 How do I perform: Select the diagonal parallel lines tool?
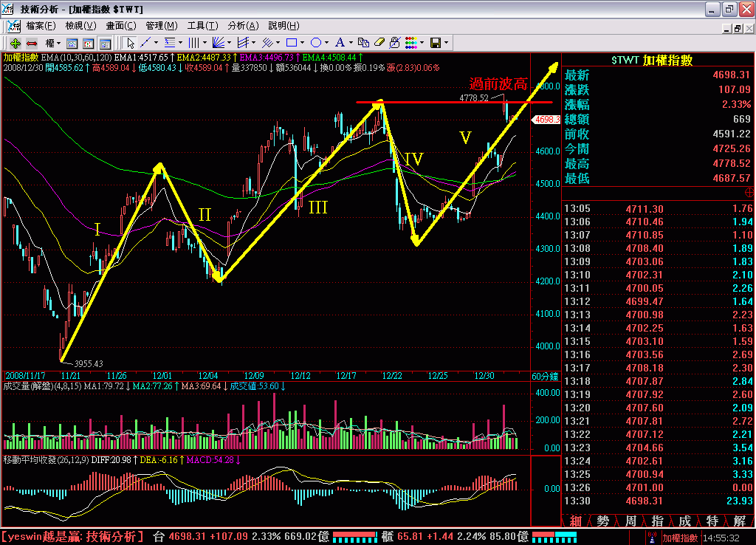[267, 43]
